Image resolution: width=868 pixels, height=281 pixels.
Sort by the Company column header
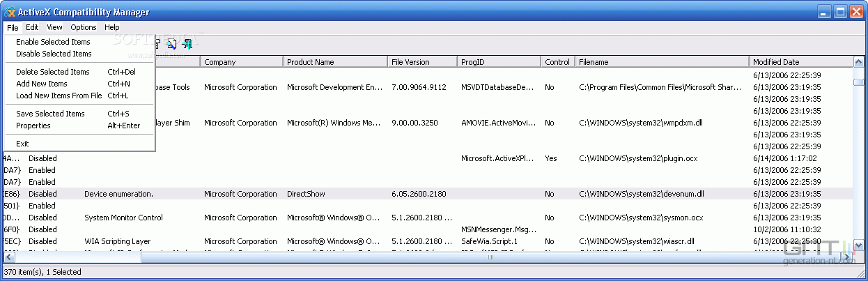pos(242,62)
